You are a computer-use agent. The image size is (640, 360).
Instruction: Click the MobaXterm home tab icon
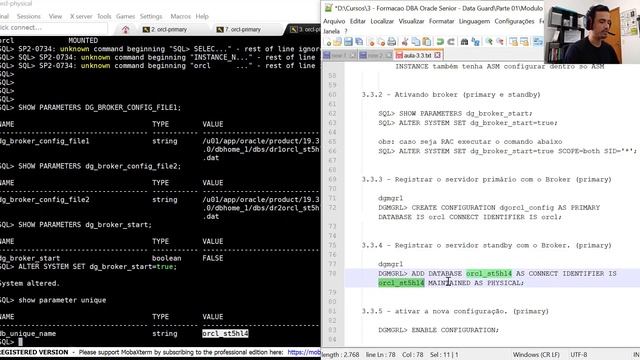coord(125,29)
